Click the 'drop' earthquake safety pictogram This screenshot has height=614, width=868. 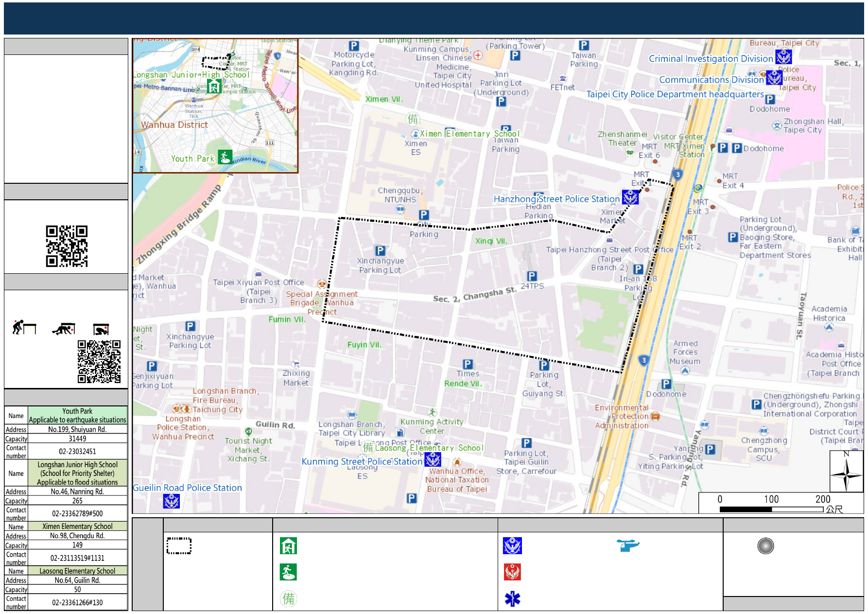(24, 327)
